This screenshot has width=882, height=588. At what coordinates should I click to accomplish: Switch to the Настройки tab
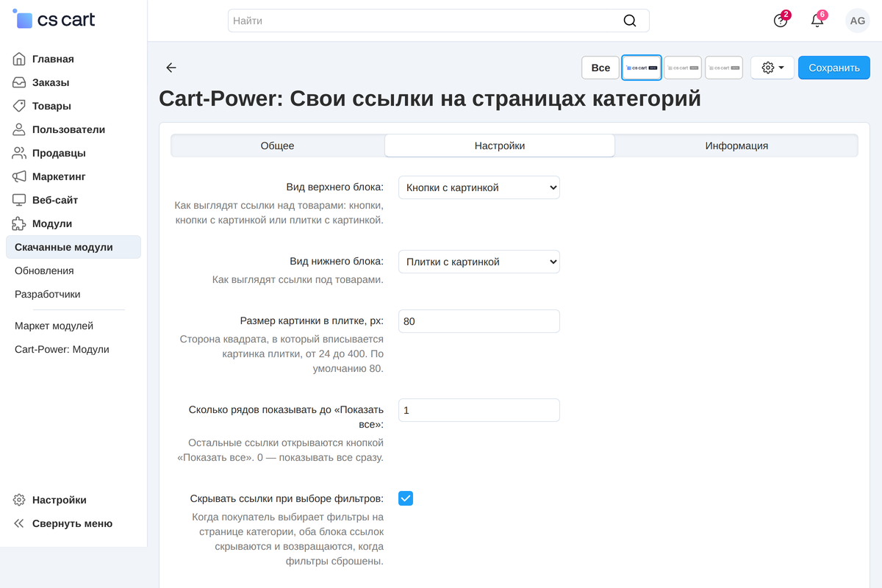(x=500, y=146)
